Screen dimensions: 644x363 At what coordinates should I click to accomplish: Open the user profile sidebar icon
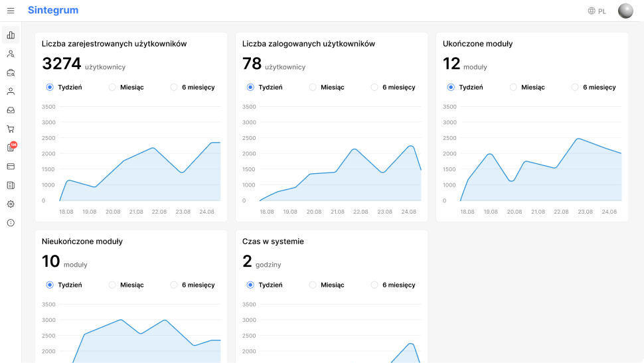pos(11,92)
